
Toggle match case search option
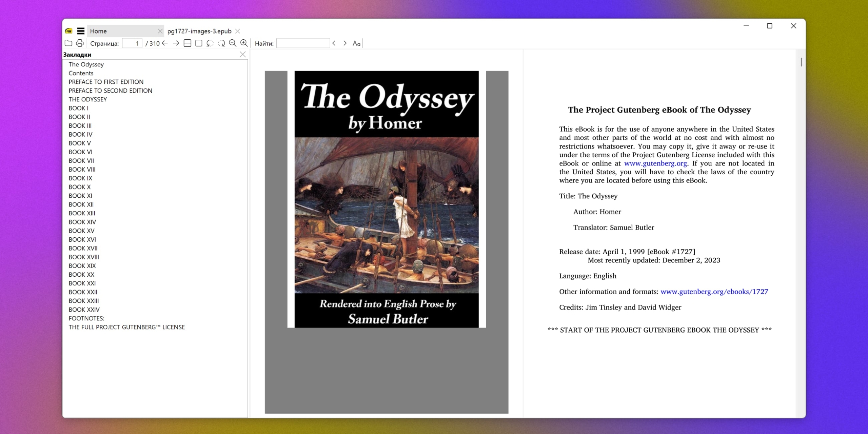tap(356, 43)
